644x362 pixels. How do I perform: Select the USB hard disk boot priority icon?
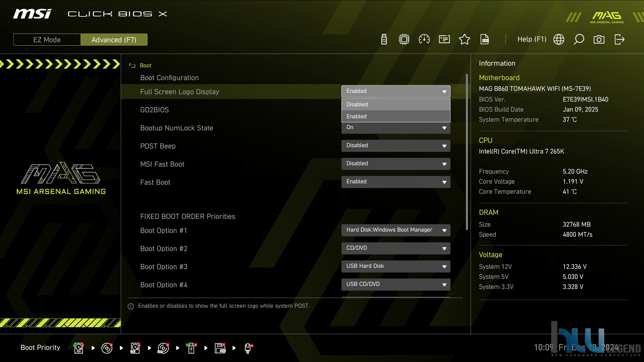(x=135, y=348)
